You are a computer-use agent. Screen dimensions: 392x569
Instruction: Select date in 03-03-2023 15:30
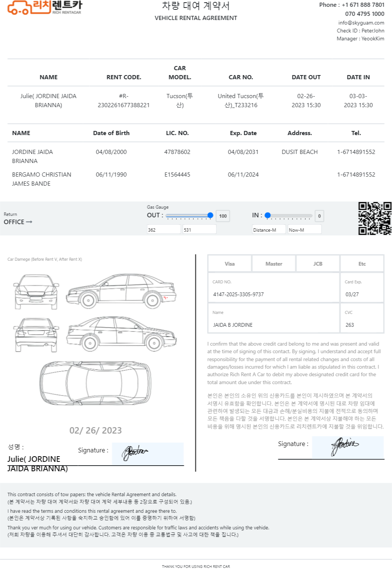coord(358,101)
